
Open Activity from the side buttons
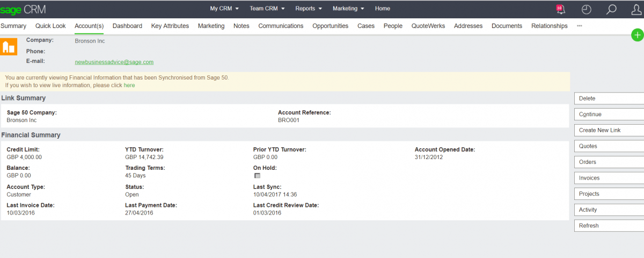click(609, 210)
